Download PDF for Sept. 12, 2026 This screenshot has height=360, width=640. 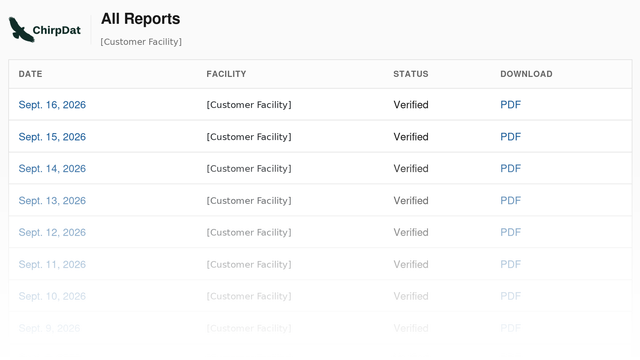click(511, 232)
